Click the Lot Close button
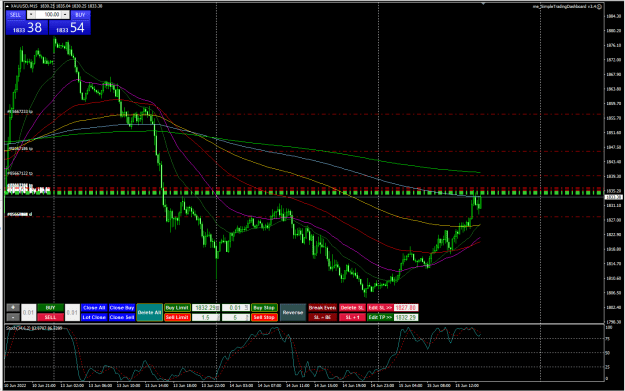 [x=94, y=317]
